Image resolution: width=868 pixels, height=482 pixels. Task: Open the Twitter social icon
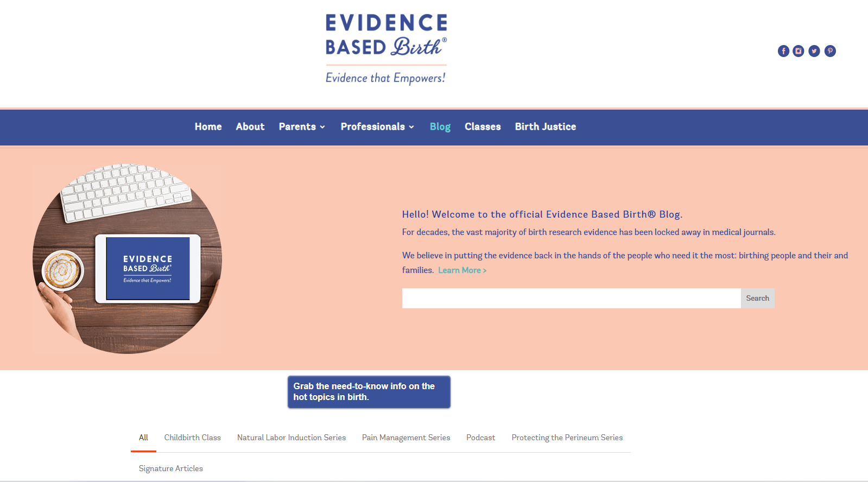[814, 51]
